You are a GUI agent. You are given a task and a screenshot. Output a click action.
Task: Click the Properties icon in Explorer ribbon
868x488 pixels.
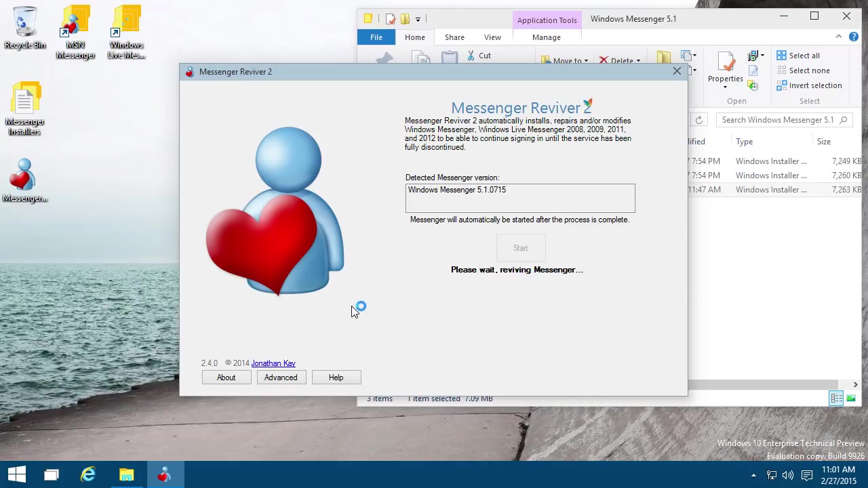pos(726,62)
